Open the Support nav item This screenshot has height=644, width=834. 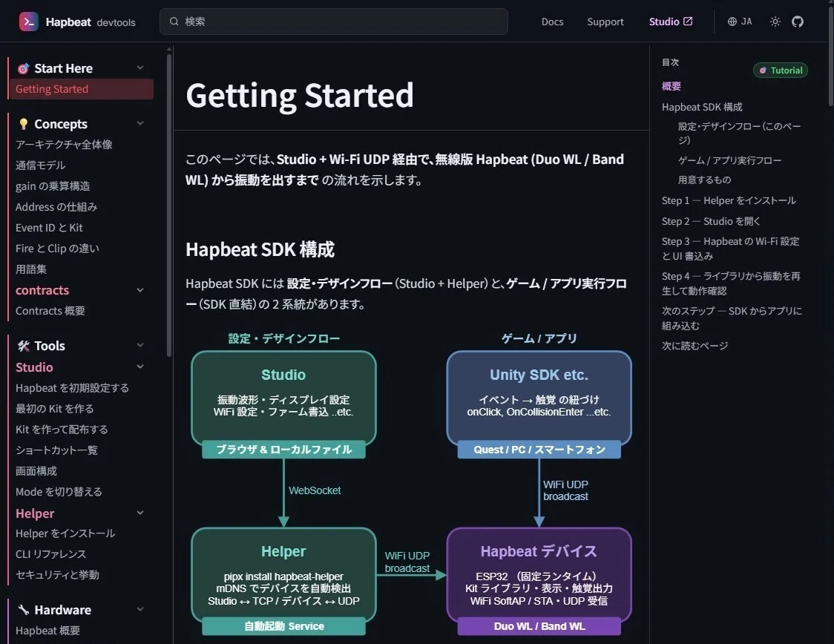pos(605,22)
